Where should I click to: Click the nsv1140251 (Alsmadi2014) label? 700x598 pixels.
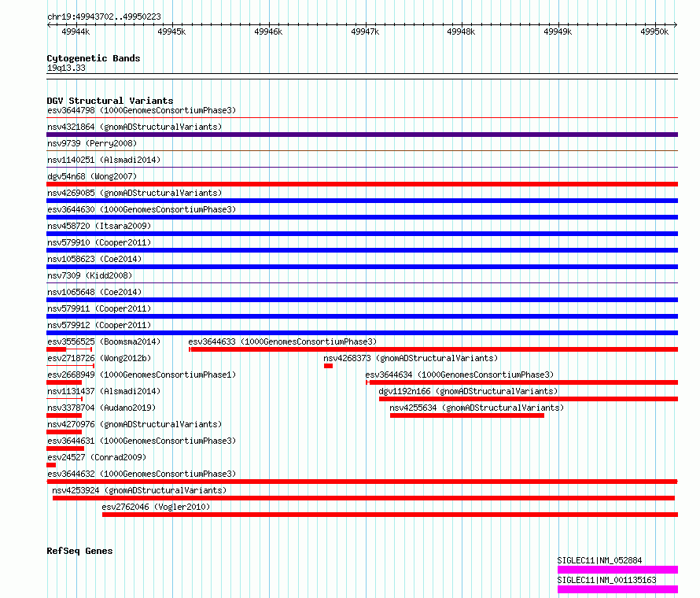(x=104, y=160)
